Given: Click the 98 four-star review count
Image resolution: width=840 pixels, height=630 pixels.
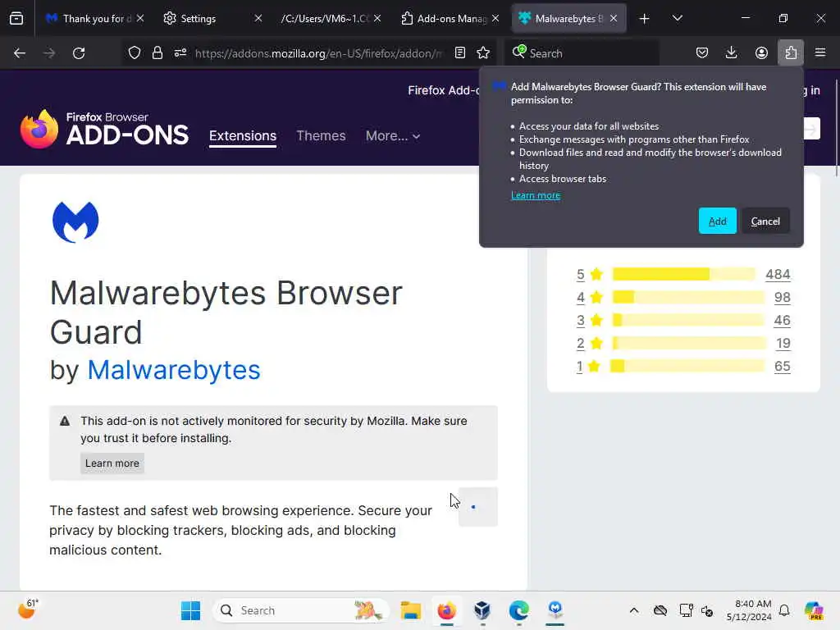Looking at the screenshot, I should [x=782, y=297].
